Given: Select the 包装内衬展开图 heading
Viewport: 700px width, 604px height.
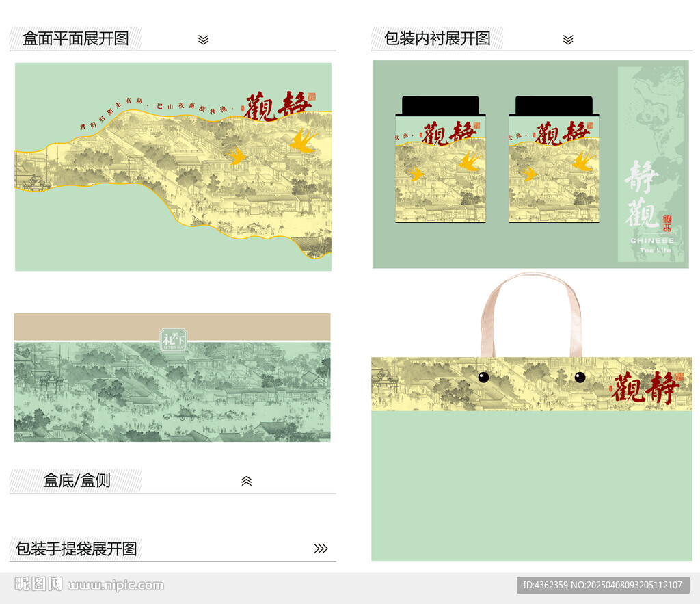Looking at the screenshot, I should 437,38.
